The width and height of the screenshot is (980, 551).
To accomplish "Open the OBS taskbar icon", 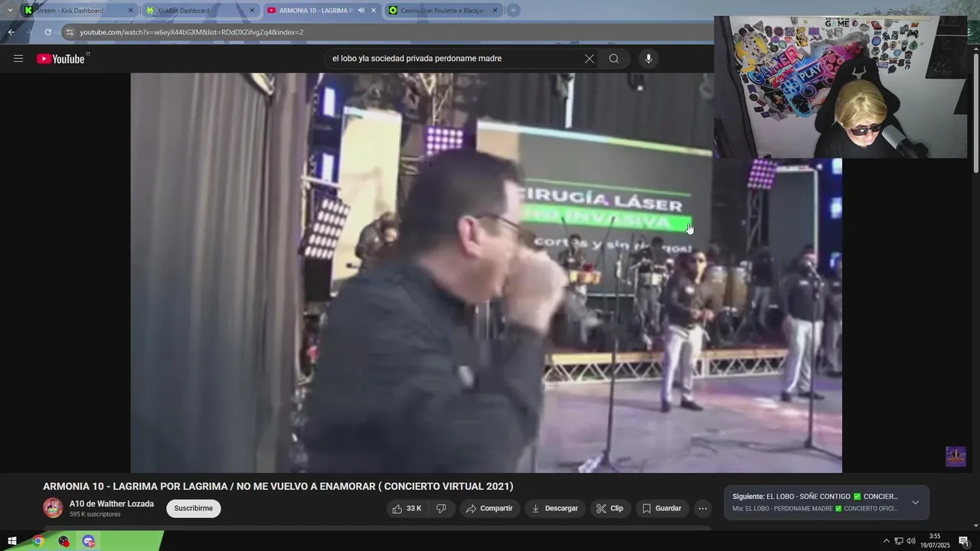I will (64, 541).
